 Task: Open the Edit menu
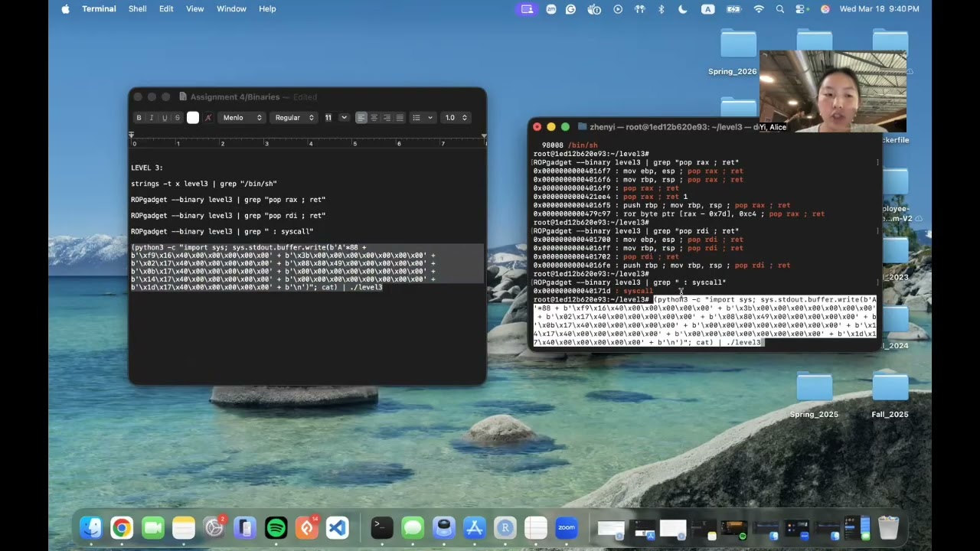tap(166, 9)
